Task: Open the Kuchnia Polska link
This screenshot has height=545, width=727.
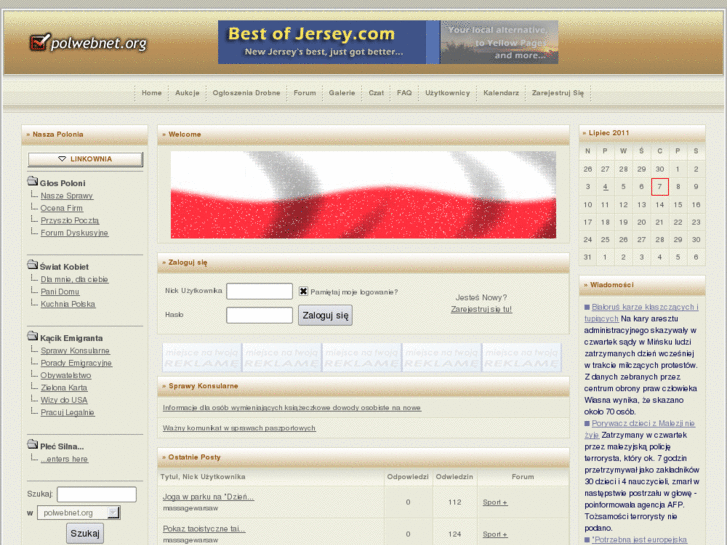Action: click(x=68, y=304)
